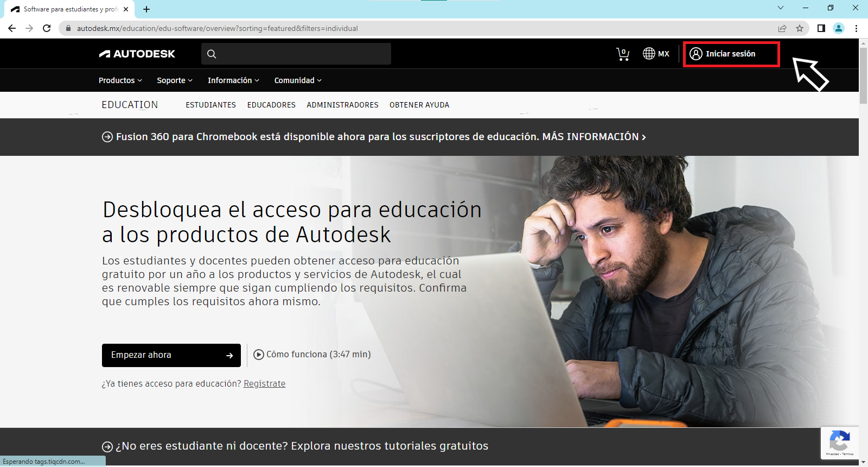The image size is (868, 467).
Task: Open the ESTUDIANTES section
Action: 211,105
